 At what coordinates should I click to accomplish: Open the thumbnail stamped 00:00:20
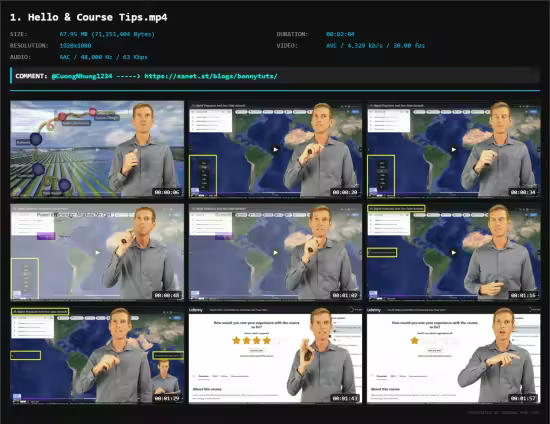(275, 149)
